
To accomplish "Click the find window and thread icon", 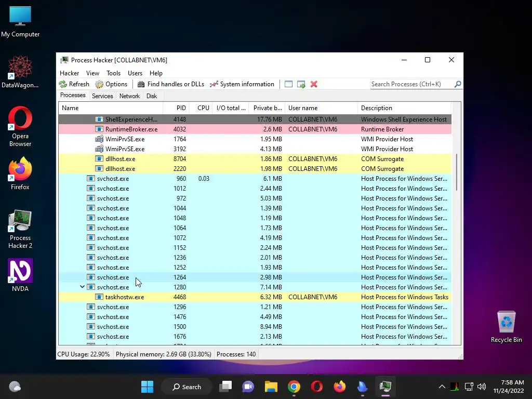I will click(x=301, y=84).
